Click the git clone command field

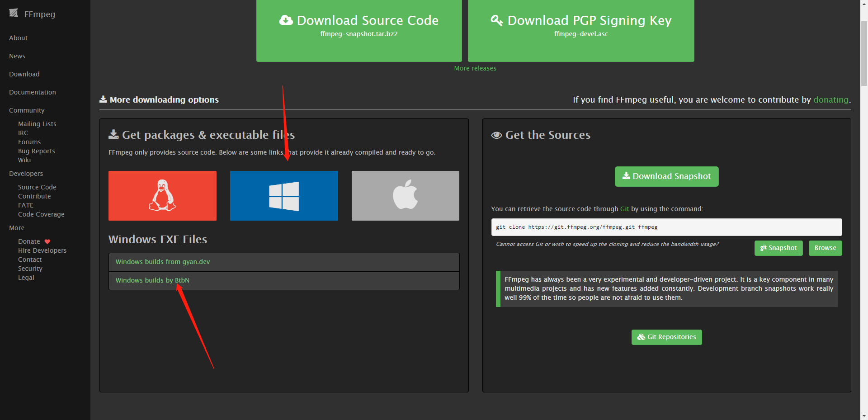pyautogui.click(x=666, y=227)
